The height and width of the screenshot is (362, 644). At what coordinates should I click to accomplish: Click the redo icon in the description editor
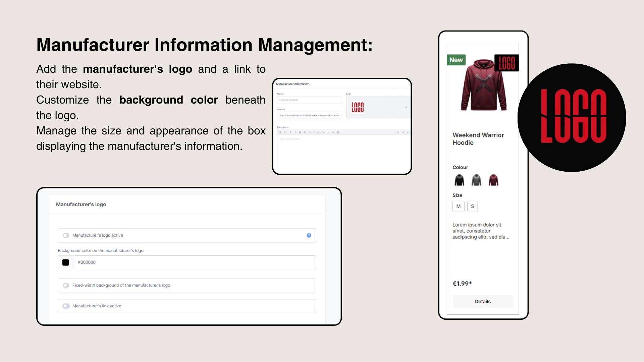[x=403, y=132]
